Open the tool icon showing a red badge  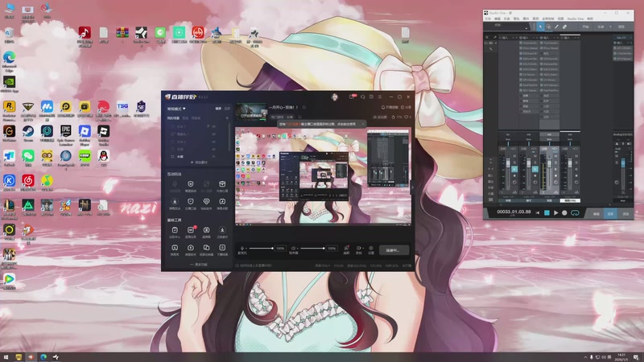191,230
